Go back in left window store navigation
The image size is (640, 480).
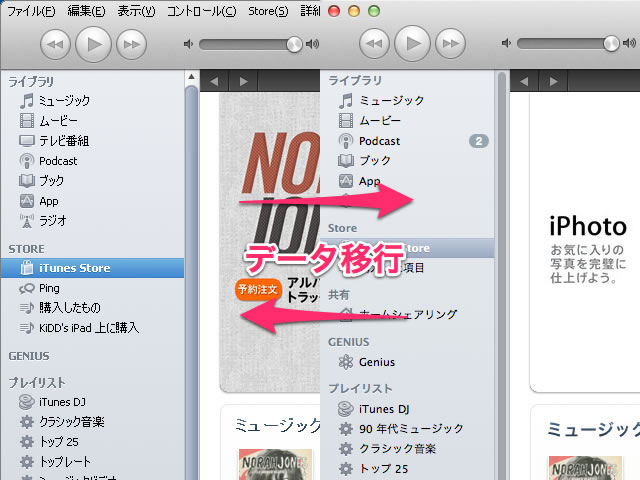point(214,81)
